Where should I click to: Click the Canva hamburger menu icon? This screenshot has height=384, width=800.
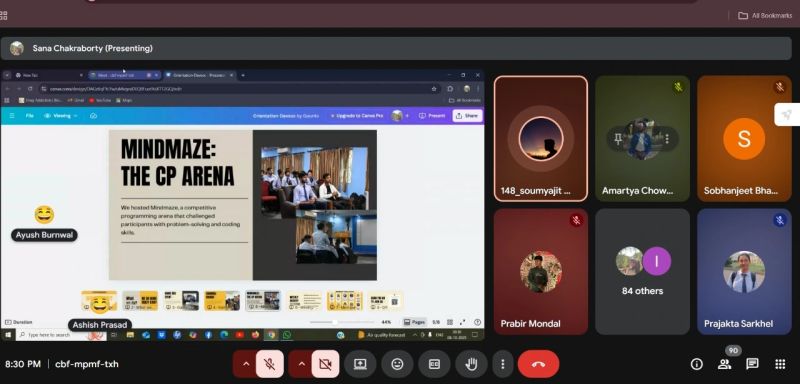click(x=12, y=116)
